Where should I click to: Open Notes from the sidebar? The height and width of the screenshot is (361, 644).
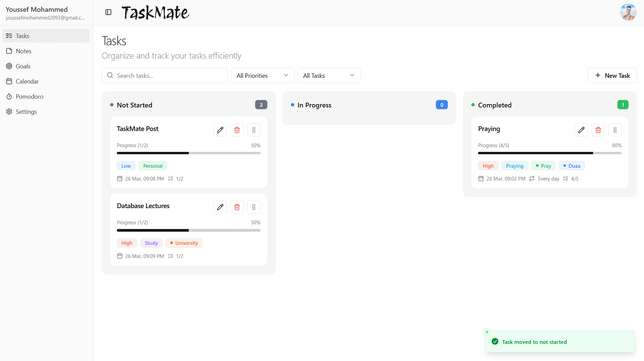(24, 51)
